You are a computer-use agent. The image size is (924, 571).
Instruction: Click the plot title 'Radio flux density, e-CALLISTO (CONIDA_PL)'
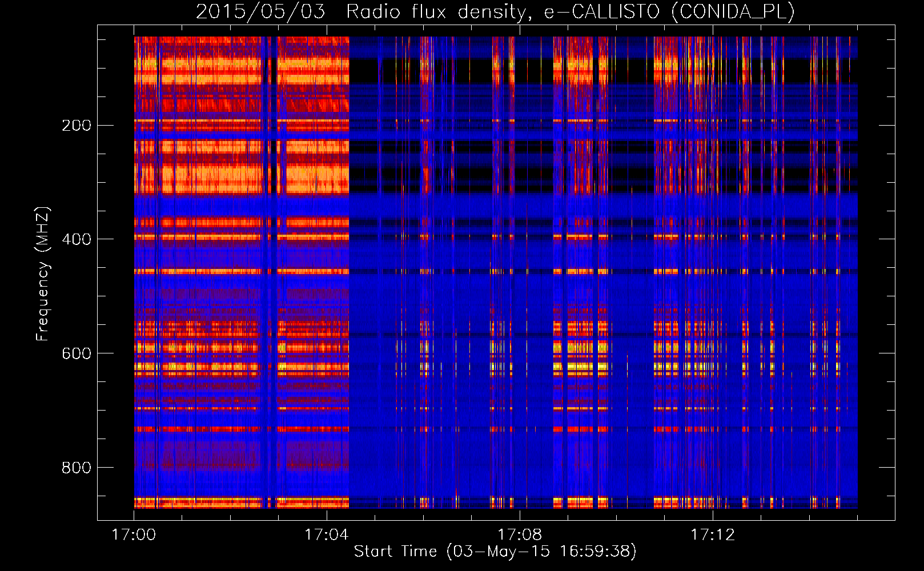tap(570, 11)
